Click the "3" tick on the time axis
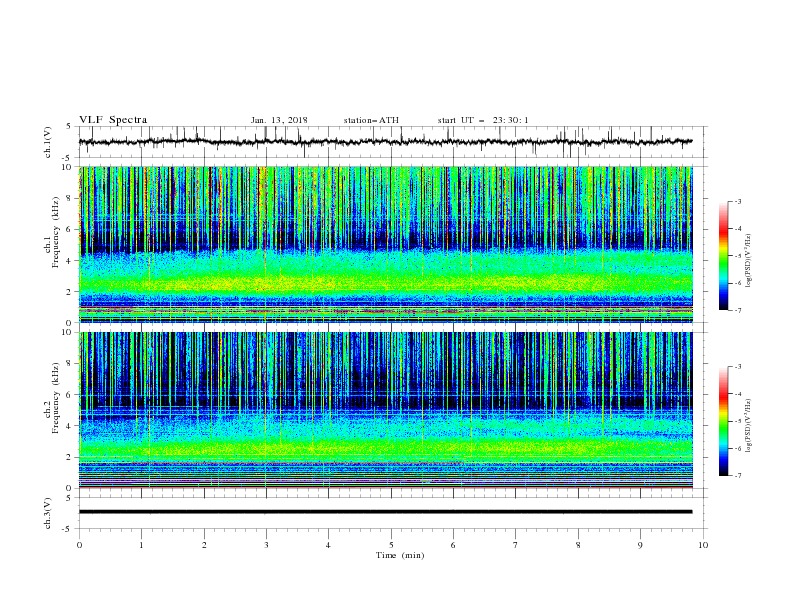Viewport: 792px width, 612px height. click(x=266, y=545)
